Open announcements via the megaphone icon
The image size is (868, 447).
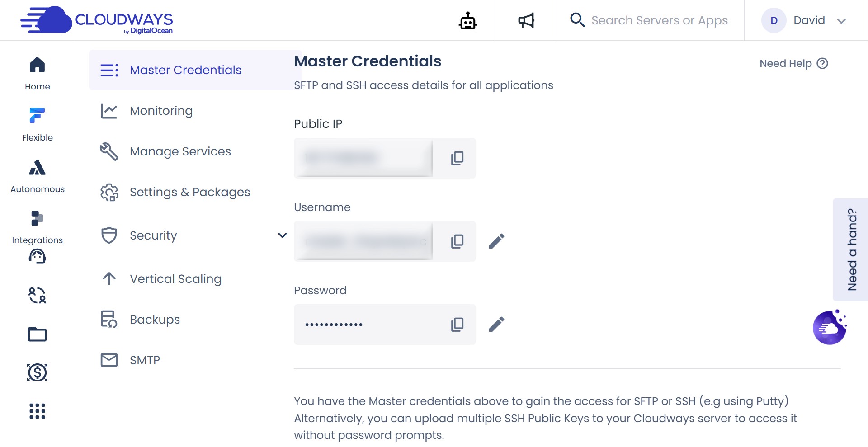pos(526,20)
